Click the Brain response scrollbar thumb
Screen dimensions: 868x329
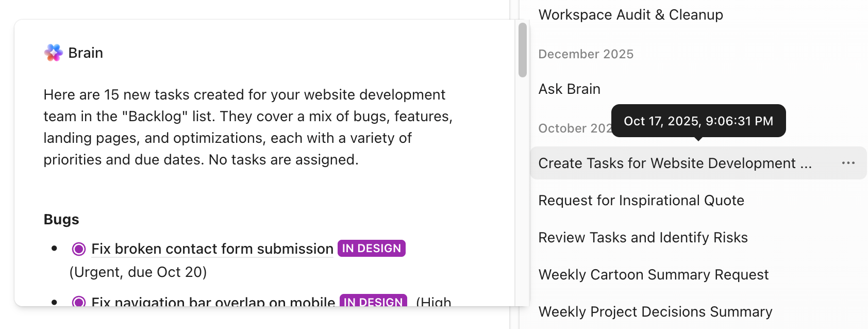click(x=523, y=50)
